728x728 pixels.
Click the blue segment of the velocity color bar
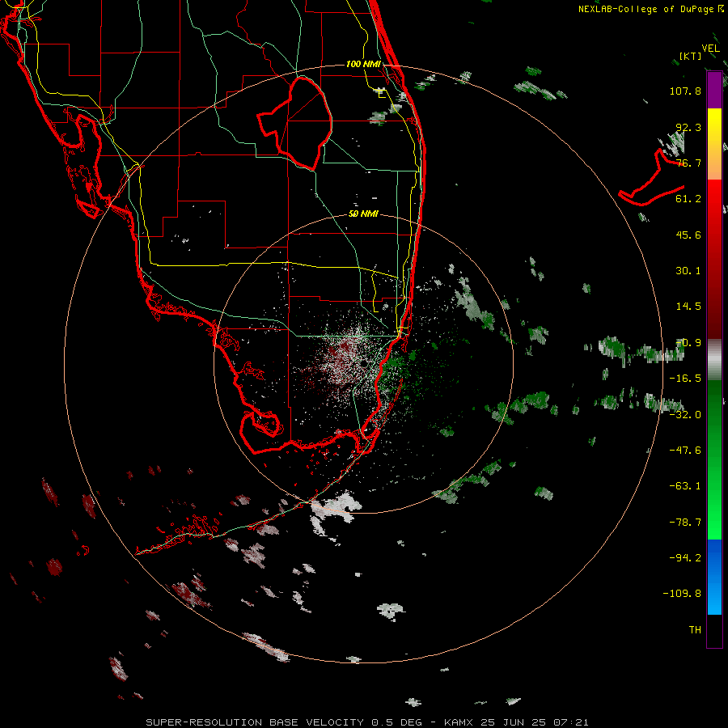pyautogui.click(x=714, y=577)
